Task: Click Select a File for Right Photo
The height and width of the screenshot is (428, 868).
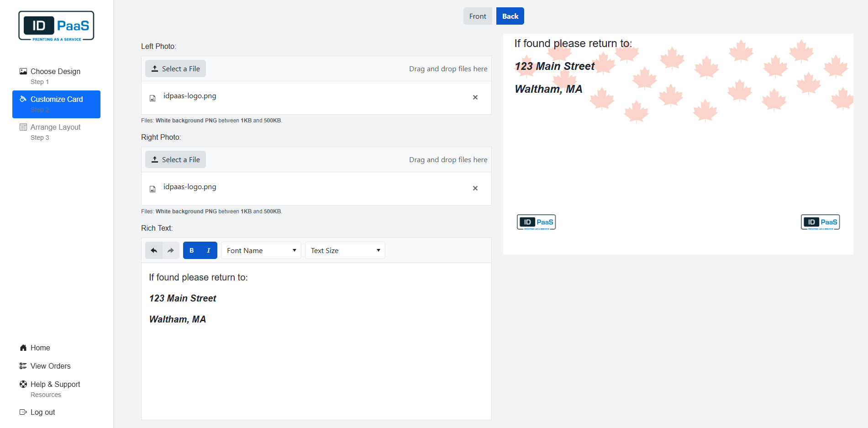Action: pyautogui.click(x=175, y=159)
